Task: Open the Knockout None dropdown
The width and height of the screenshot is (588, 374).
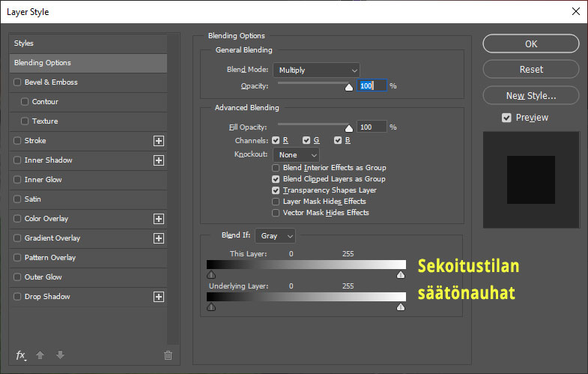Action: click(297, 154)
